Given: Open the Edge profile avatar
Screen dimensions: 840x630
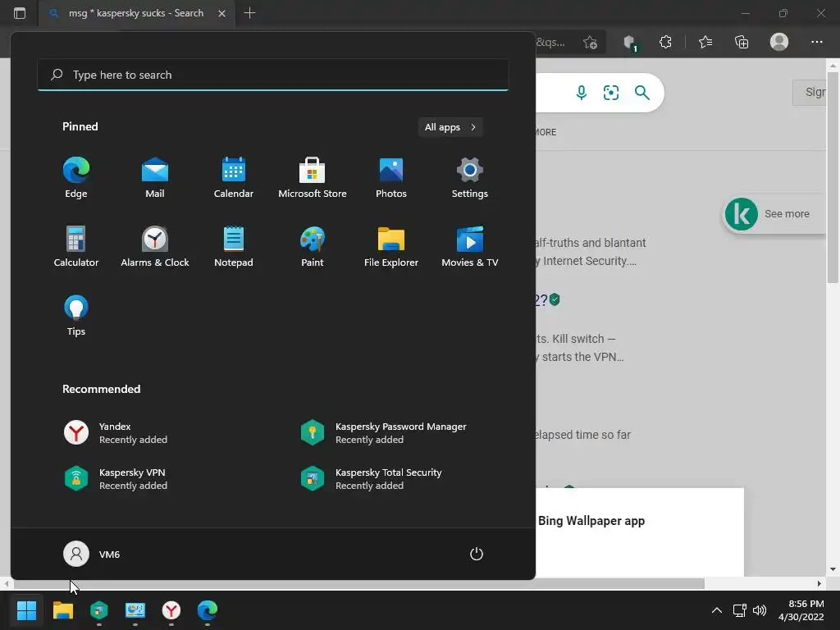Looking at the screenshot, I should pos(779,42).
